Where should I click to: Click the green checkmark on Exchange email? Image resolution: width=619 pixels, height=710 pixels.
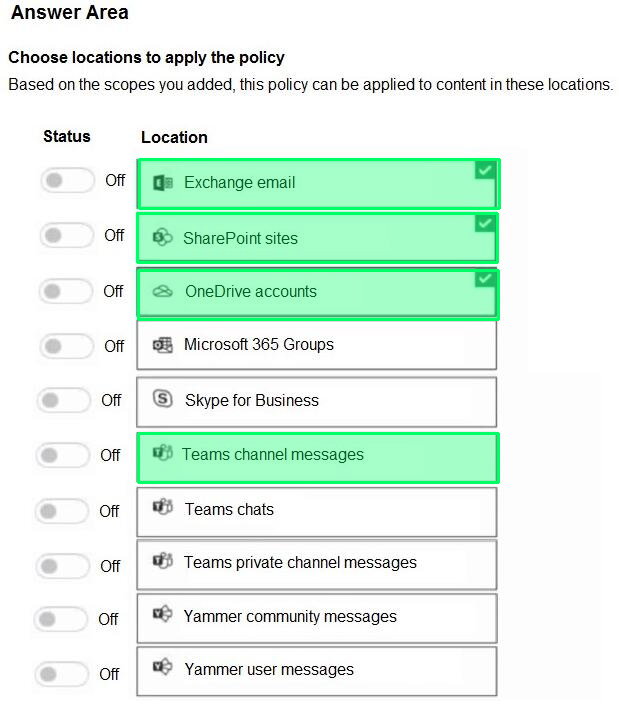tap(485, 171)
